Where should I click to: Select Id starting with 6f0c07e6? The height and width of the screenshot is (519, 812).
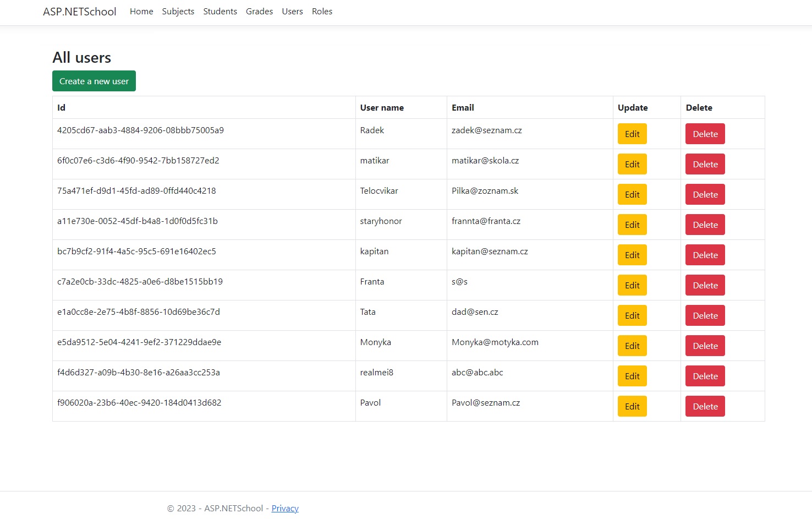[x=138, y=161]
